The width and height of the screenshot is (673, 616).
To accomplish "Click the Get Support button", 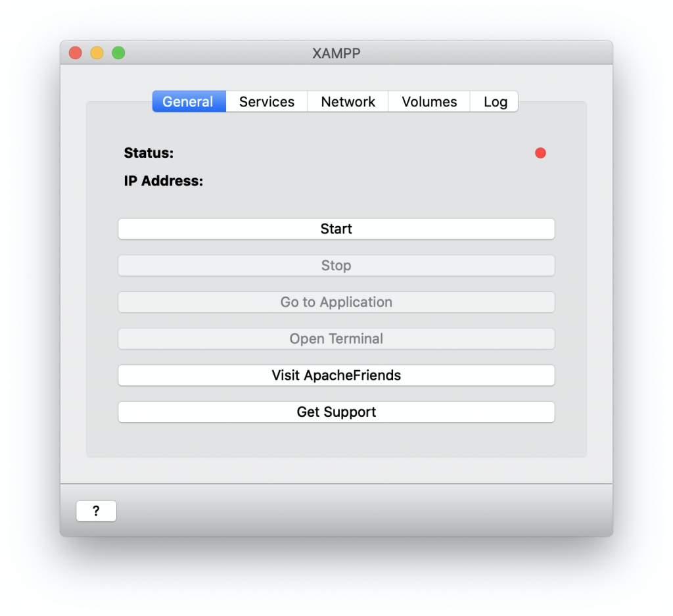I will point(336,412).
